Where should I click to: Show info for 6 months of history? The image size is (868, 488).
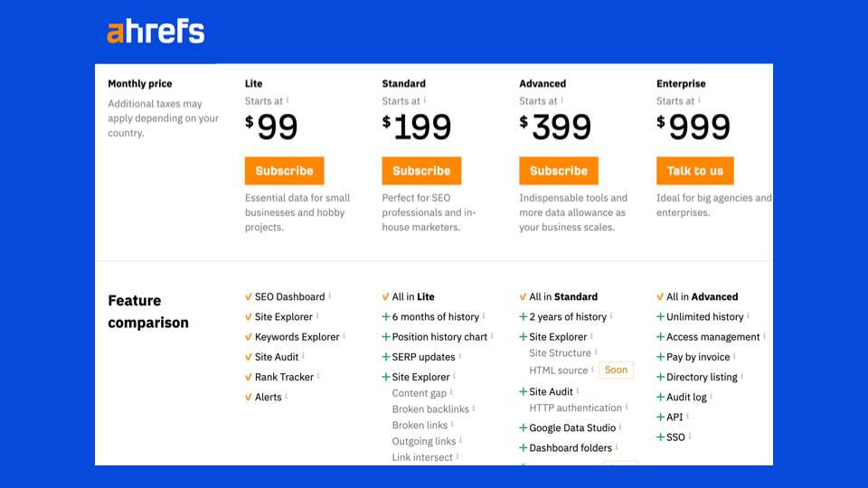point(484,315)
